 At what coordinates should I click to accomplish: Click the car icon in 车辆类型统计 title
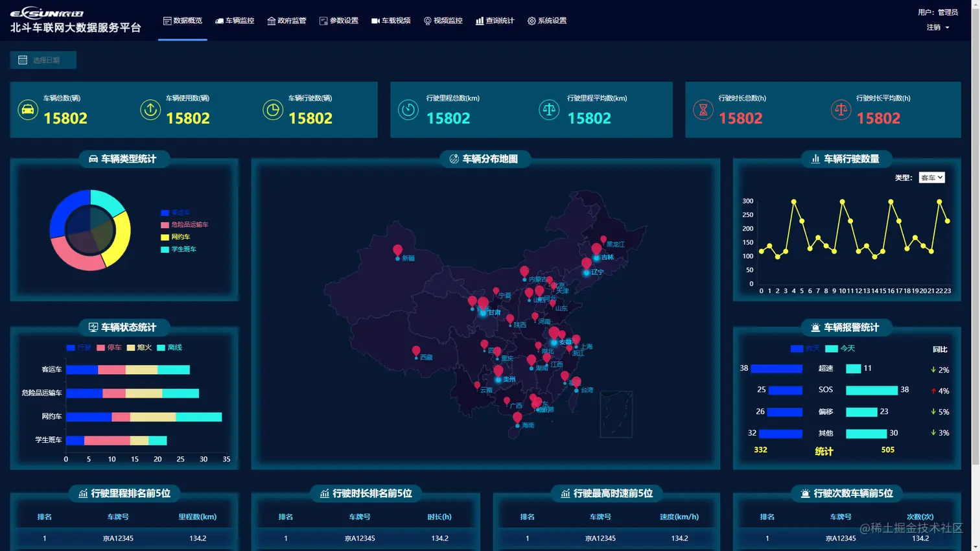(93, 159)
